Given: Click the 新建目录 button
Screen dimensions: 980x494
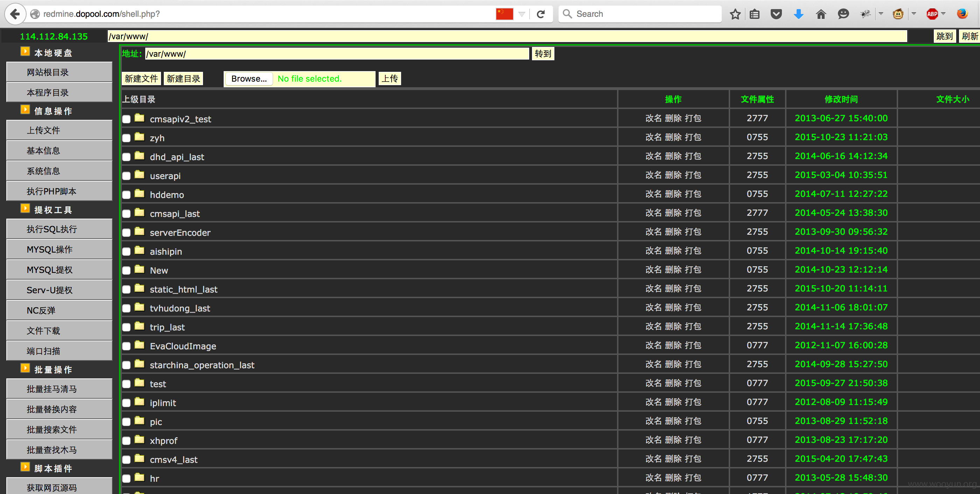Looking at the screenshot, I should (x=183, y=78).
